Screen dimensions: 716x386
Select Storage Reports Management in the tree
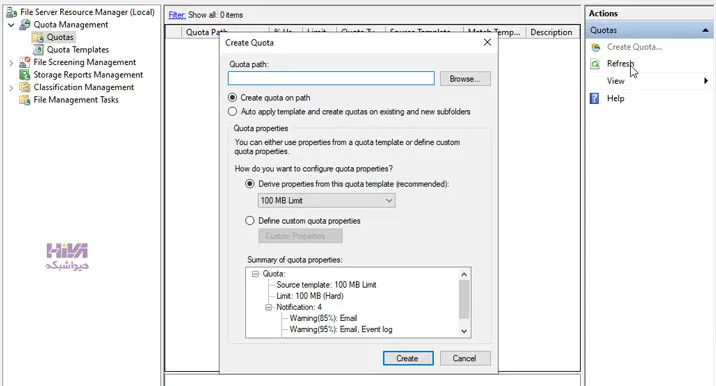(x=88, y=74)
